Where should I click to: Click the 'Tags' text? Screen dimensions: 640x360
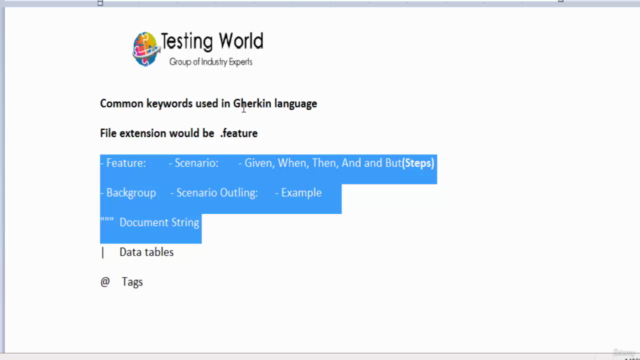pyautogui.click(x=132, y=282)
